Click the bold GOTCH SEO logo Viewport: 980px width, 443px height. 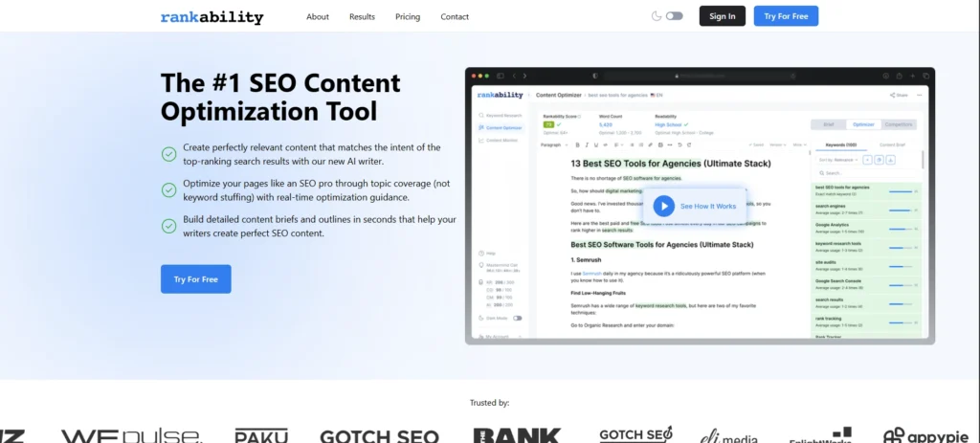(379, 436)
